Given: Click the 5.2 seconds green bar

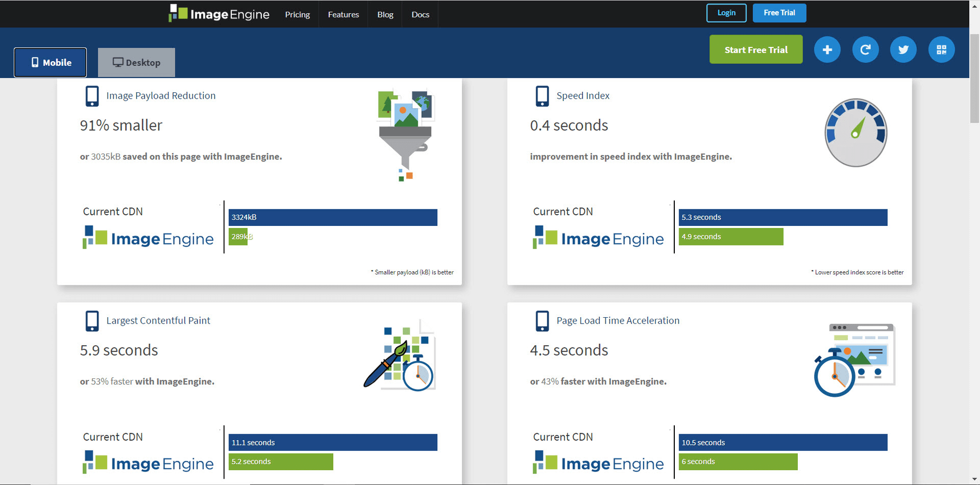Looking at the screenshot, I should point(281,461).
